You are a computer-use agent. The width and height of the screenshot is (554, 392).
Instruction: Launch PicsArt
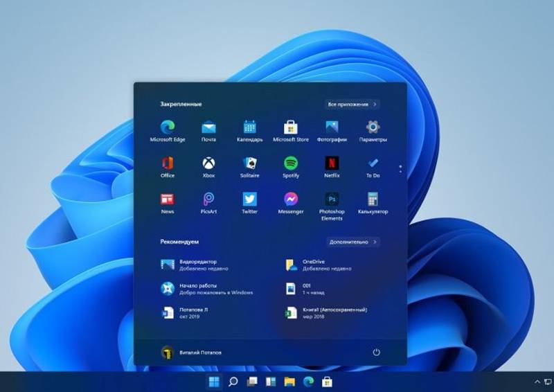(208, 203)
